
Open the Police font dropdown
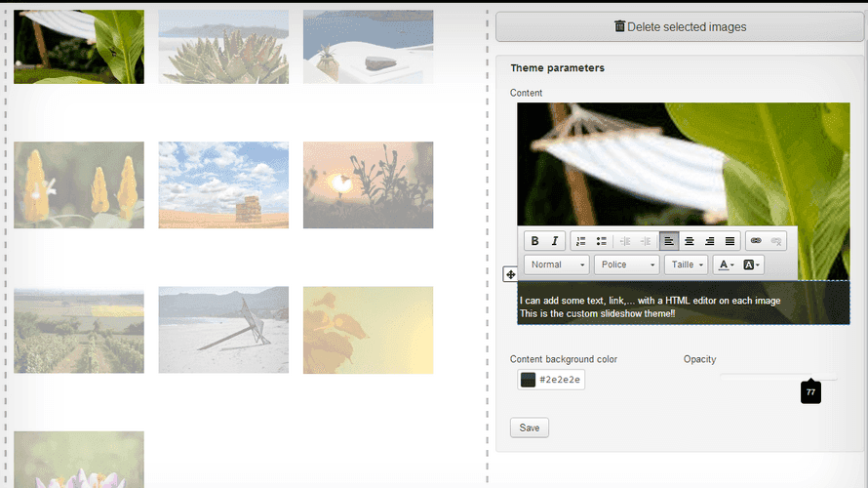click(x=626, y=264)
